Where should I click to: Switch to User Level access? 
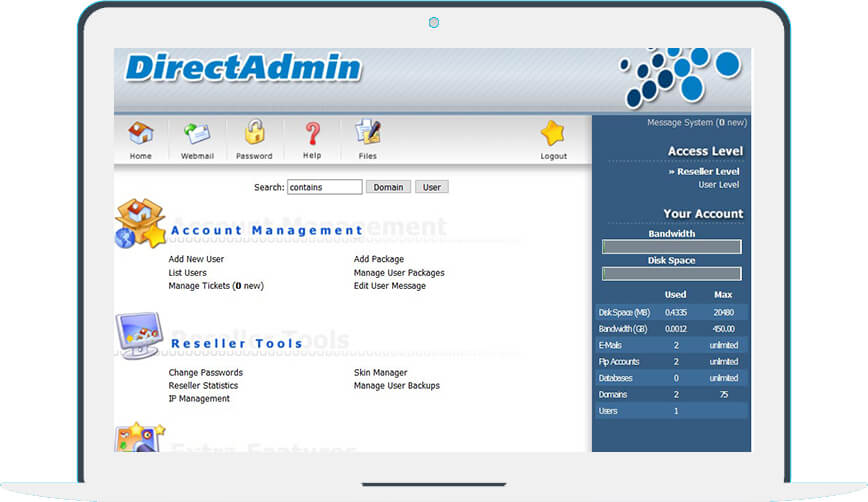(x=718, y=185)
